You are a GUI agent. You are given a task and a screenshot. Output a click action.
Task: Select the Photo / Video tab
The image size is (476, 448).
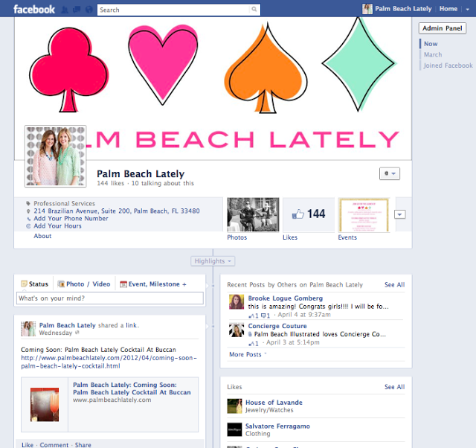[84, 284]
